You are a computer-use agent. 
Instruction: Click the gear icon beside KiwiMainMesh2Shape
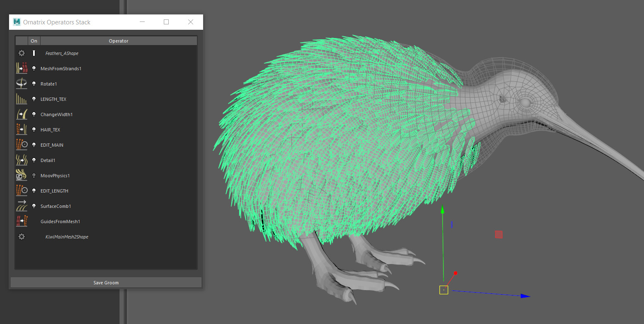pos(22,237)
